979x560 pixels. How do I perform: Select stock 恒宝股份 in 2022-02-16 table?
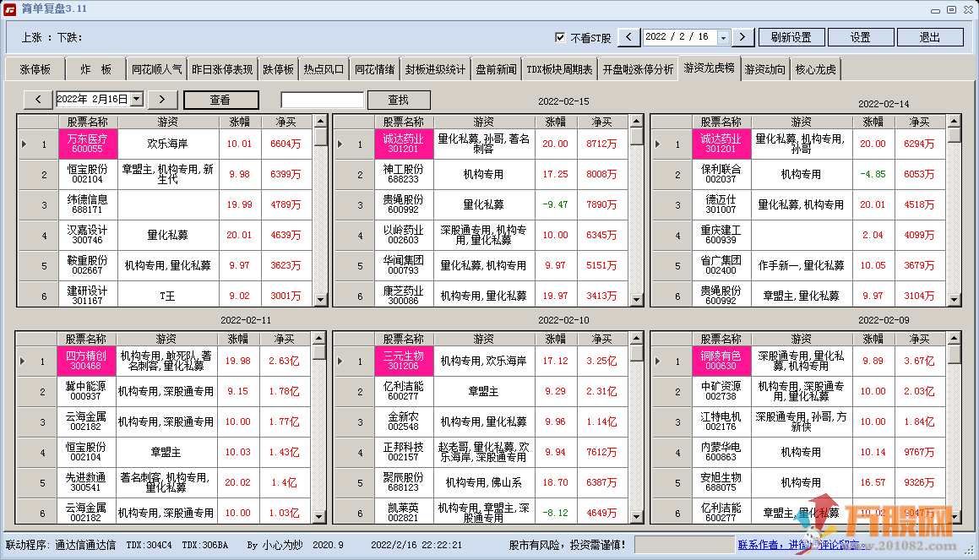pos(87,174)
